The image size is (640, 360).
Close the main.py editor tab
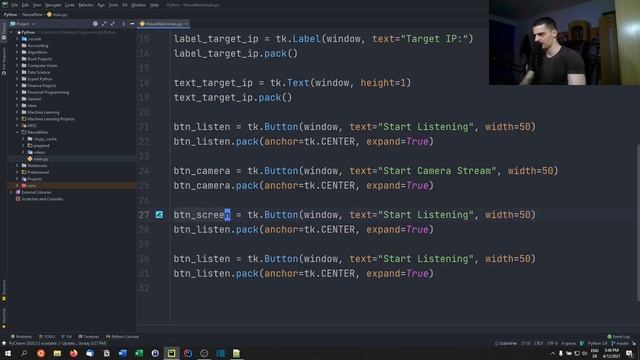pos(186,24)
